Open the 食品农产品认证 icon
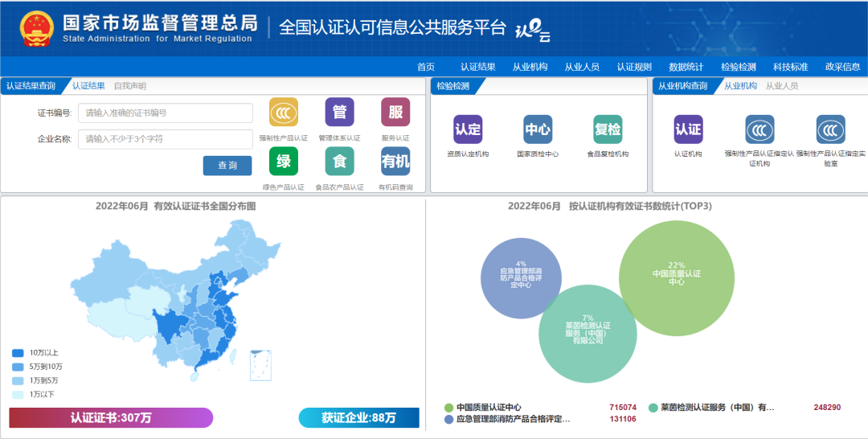Image resolution: width=868 pixels, height=439 pixels. point(339,162)
